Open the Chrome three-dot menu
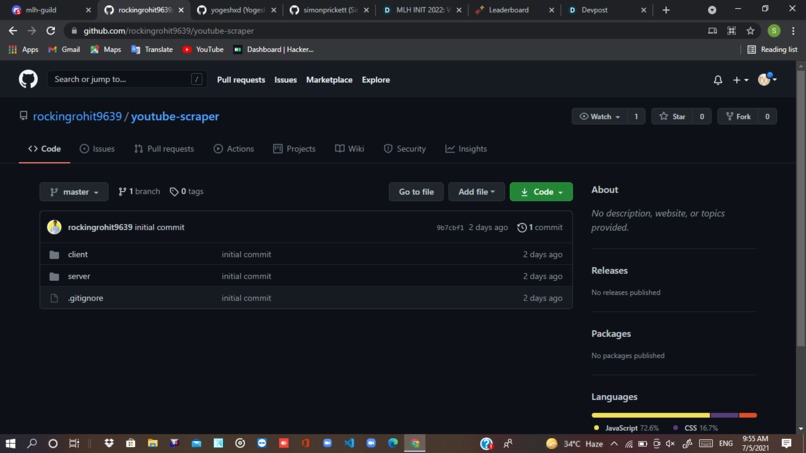Screen dimensions: 806x453 coord(793,31)
